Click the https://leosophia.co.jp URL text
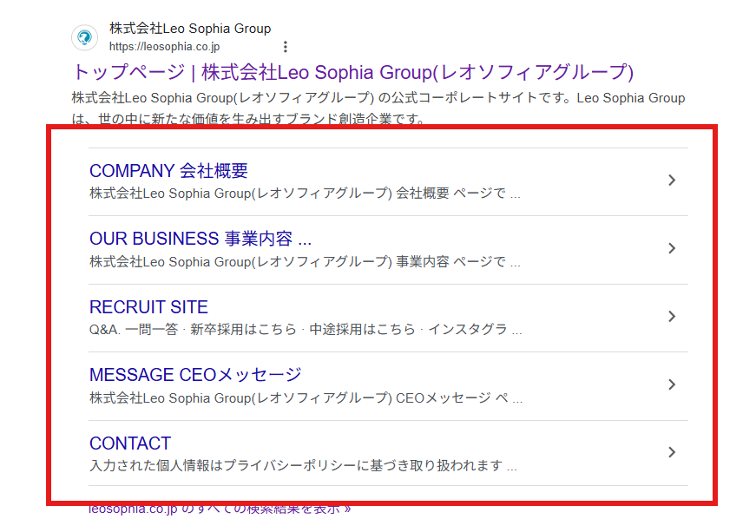The height and width of the screenshot is (532, 756). pyautogui.click(x=164, y=47)
